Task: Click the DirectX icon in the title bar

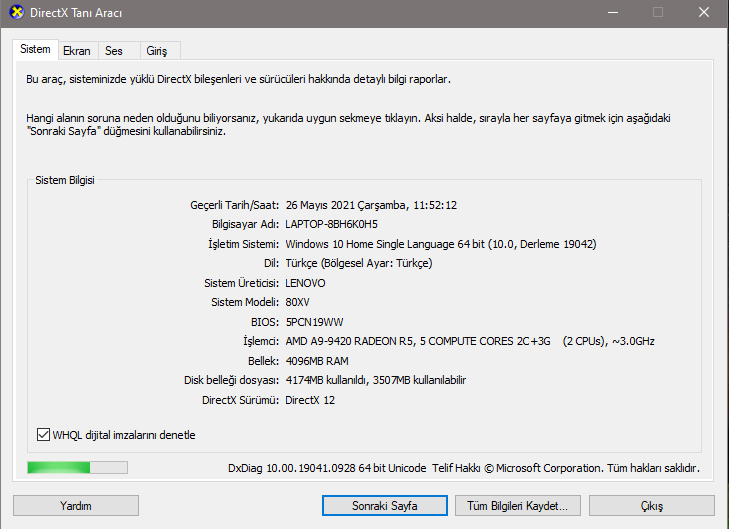Action: coord(16,12)
